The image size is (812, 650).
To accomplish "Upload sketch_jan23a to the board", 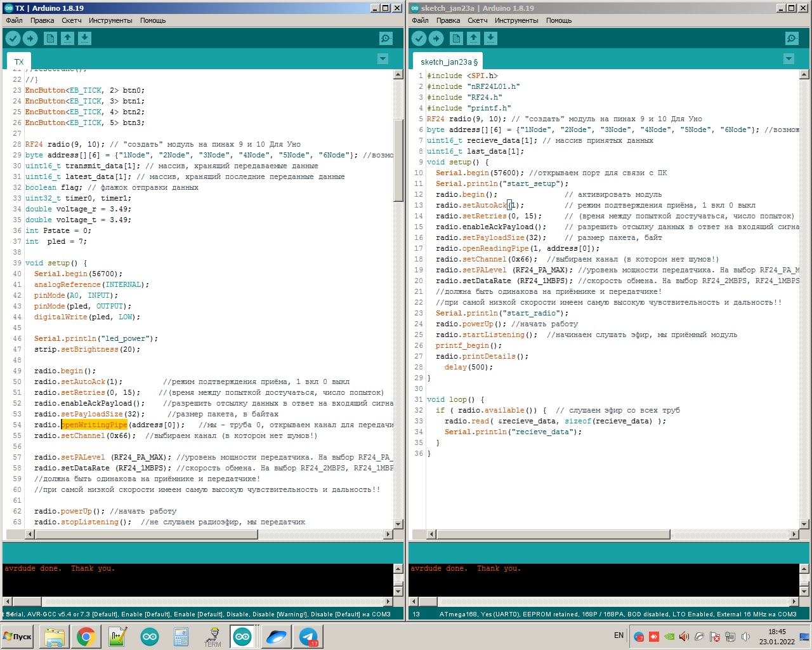I will tap(436, 39).
